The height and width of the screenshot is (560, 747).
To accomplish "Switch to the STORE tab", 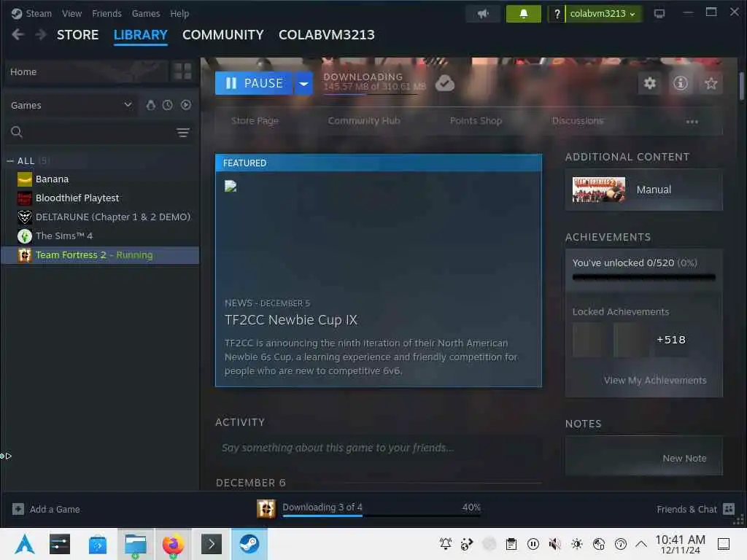I will pos(77,35).
